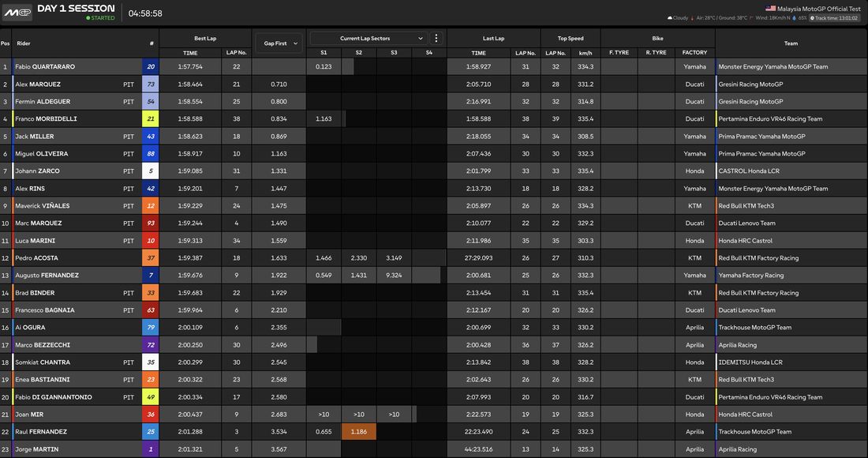Click last lap time 44:23.516
This screenshot has height=458, width=868.
tap(478, 449)
